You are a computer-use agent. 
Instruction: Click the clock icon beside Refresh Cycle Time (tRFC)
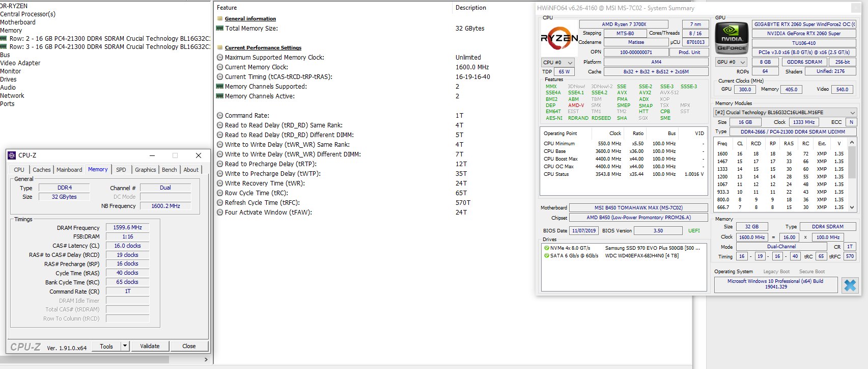[x=220, y=203]
